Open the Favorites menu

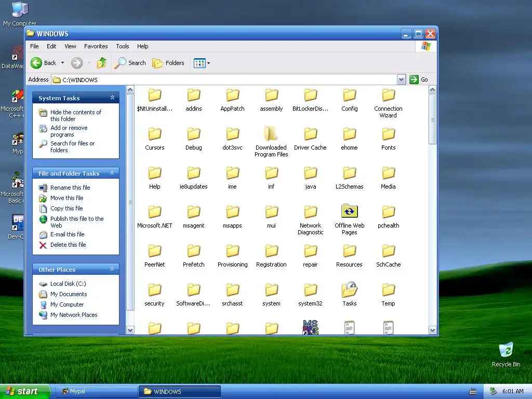(96, 46)
